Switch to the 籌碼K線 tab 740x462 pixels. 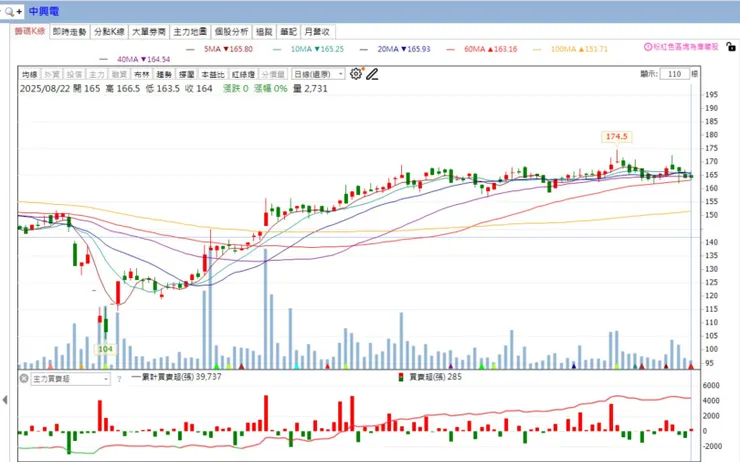(x=30, y=31)
